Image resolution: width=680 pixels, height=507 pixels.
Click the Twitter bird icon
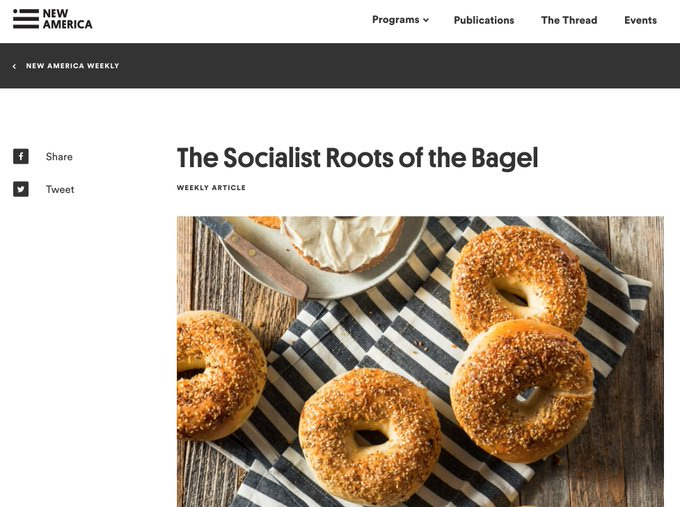[x=21, y=189]
